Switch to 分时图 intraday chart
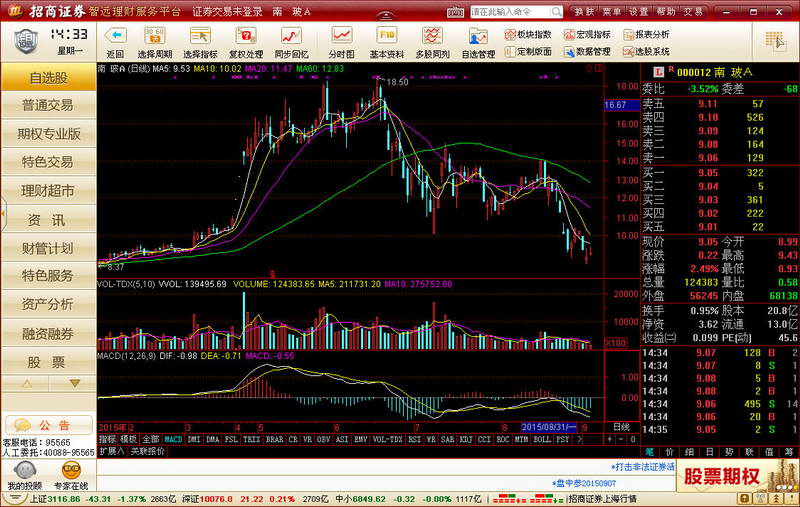This screenshot has width=800, height=507. click(x=341, y=38)
